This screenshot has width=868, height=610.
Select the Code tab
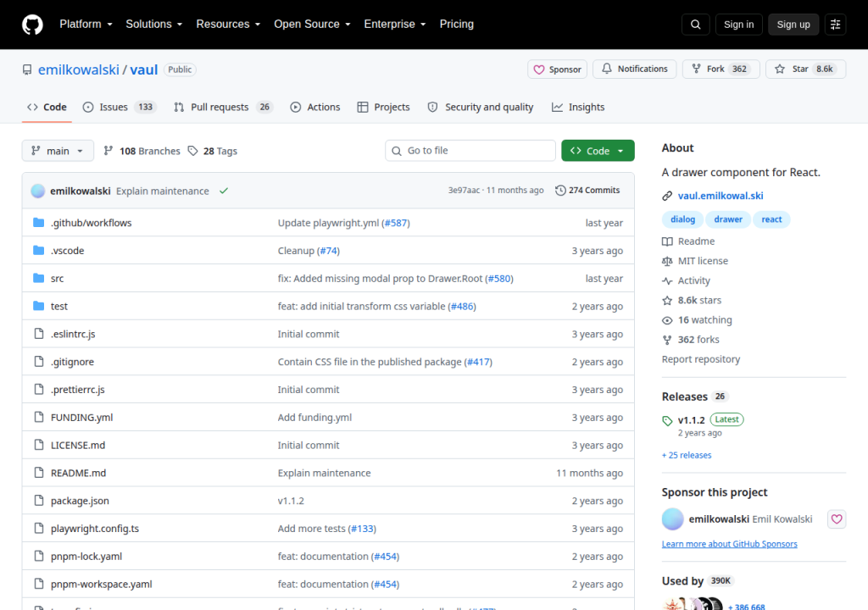[47, 107]
